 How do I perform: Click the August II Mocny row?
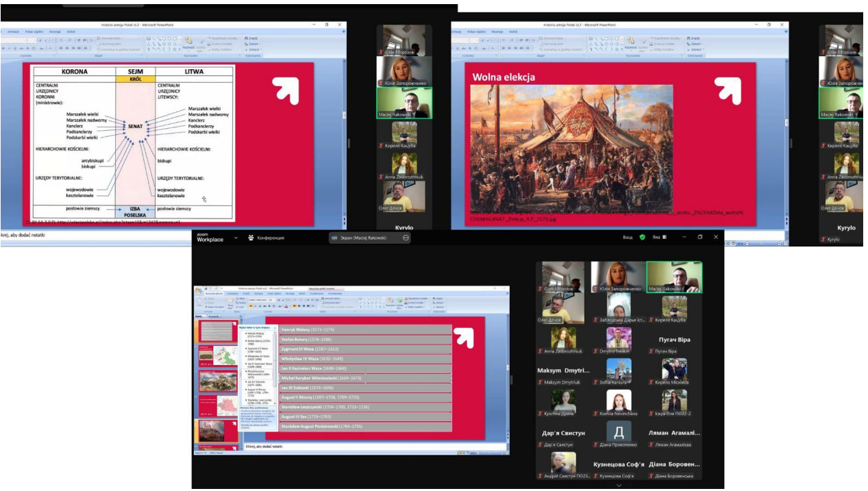tap(366, 397)
